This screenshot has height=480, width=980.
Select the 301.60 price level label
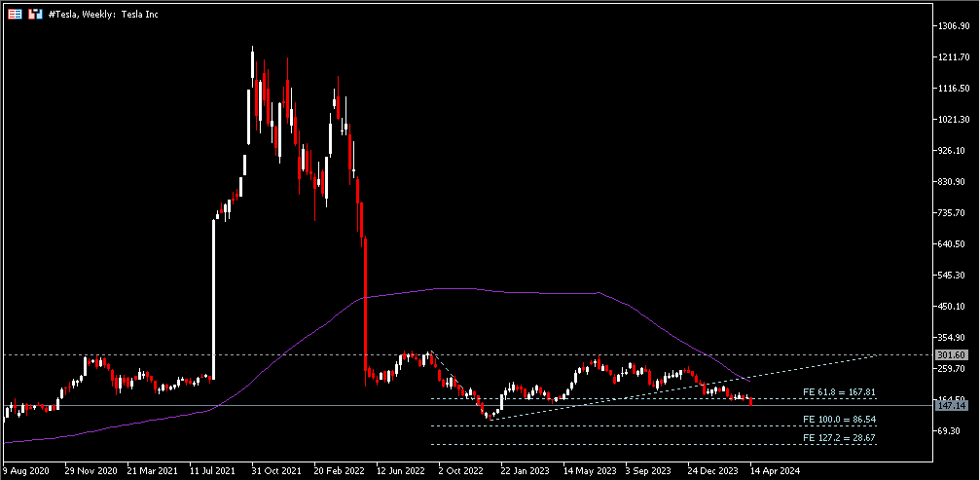click(950, 354)
